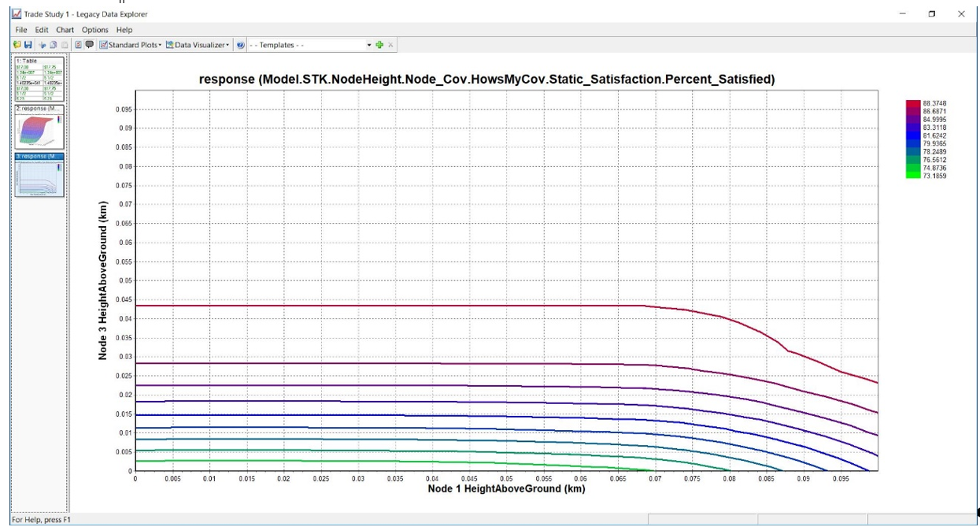
Task: Click the speech bubble comment icon
Action: tap(89, 45)
